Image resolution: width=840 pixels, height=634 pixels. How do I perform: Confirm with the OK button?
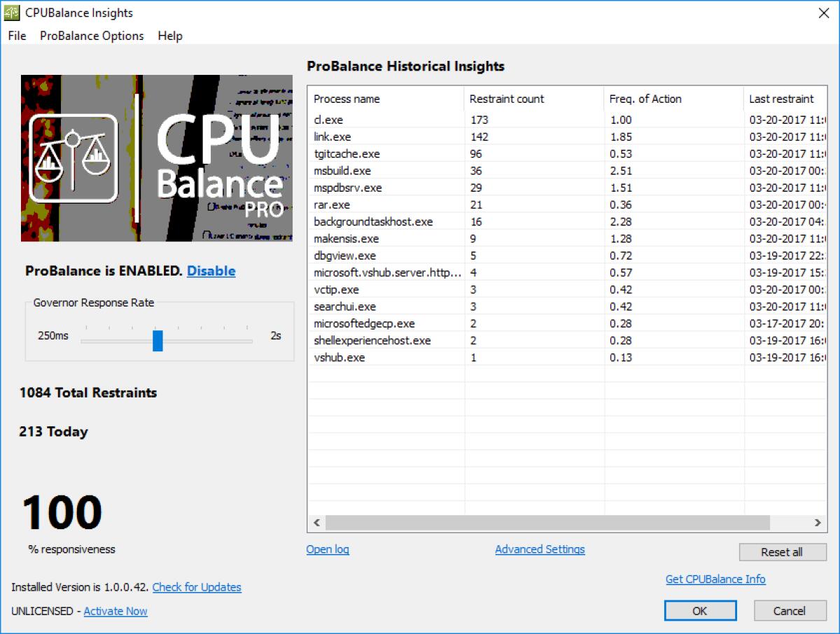tap(700, 610)
